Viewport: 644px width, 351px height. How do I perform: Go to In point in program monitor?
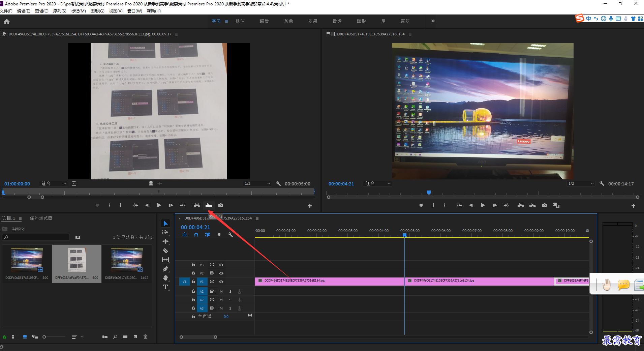click(x=459, y=205)
